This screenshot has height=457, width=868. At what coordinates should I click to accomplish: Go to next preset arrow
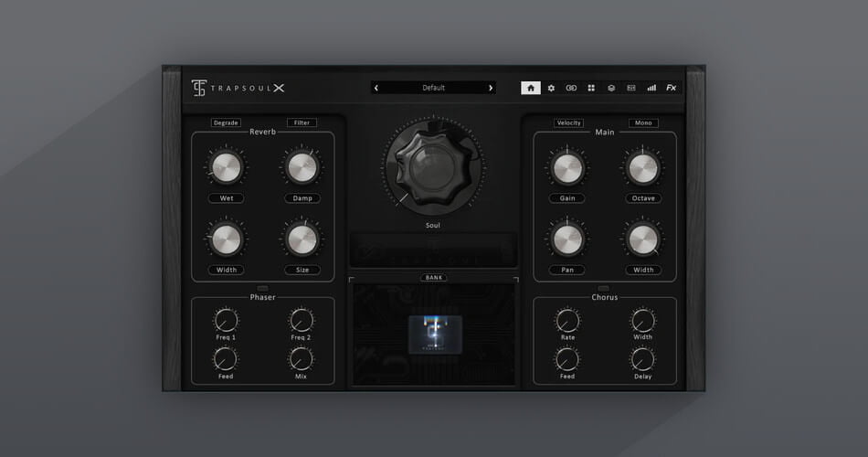tap(491, 88)
